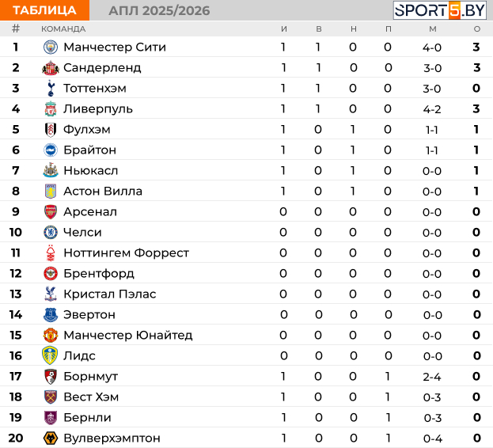This screenshot has height=448, width=493.
Task: Select the ТАБЛИЦА tab
Action: [44, 10]
